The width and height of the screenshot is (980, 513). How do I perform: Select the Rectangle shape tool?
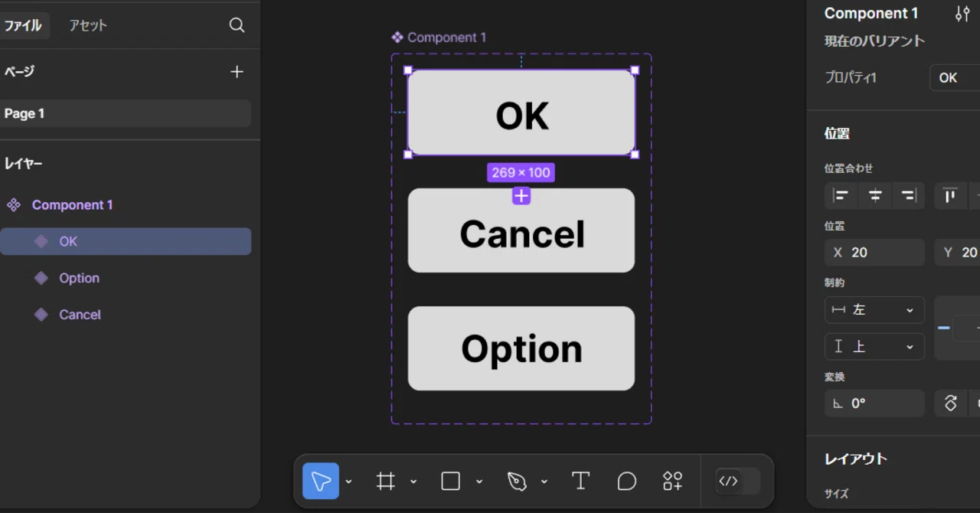point(451,481)
